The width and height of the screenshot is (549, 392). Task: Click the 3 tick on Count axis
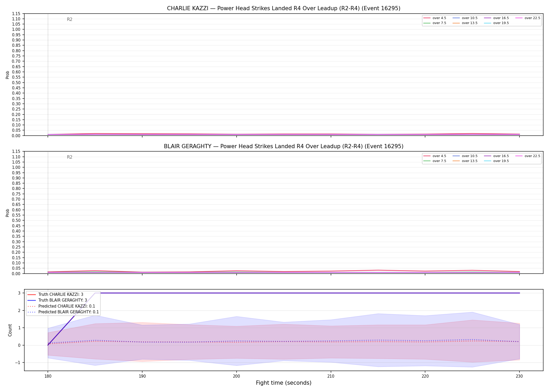coord(19,293)
